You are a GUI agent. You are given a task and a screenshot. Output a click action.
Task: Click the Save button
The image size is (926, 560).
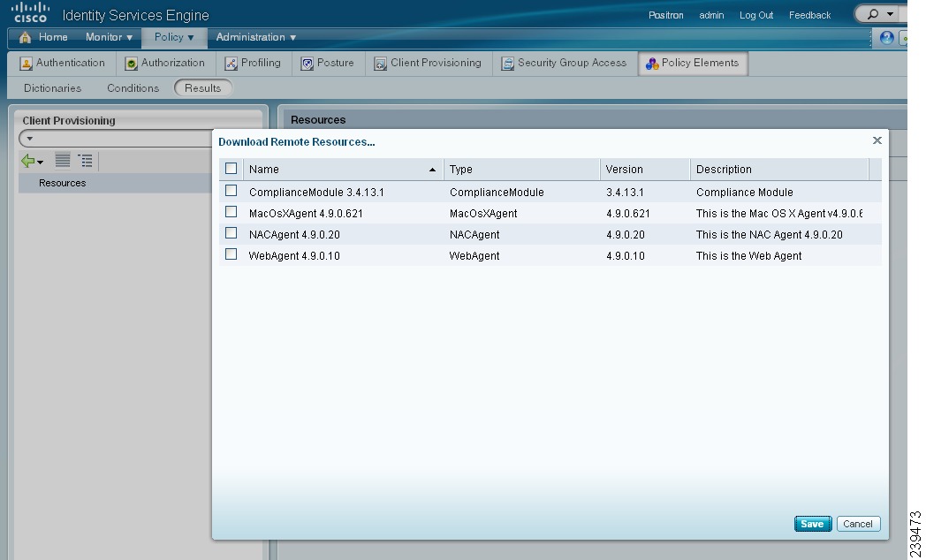813,524
